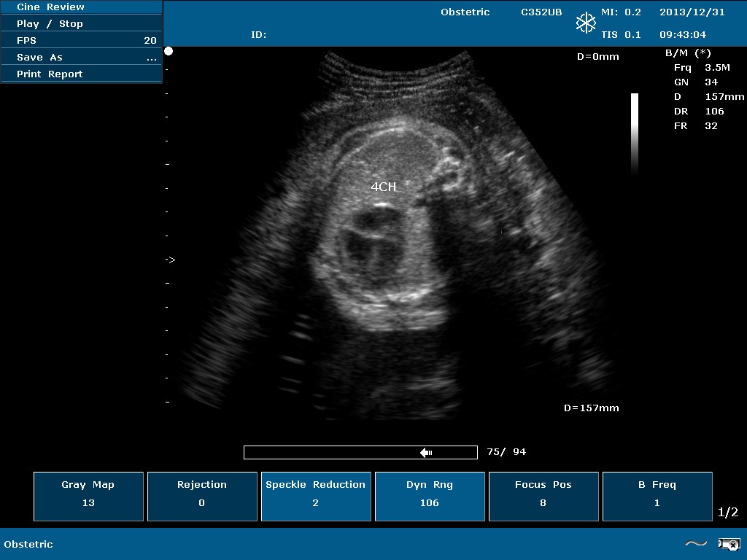Image resolution: width=747 pixels, height=560 pixels.
Task: Switch parameter page via 1/2 indicator
Action: tap(728, 513)
